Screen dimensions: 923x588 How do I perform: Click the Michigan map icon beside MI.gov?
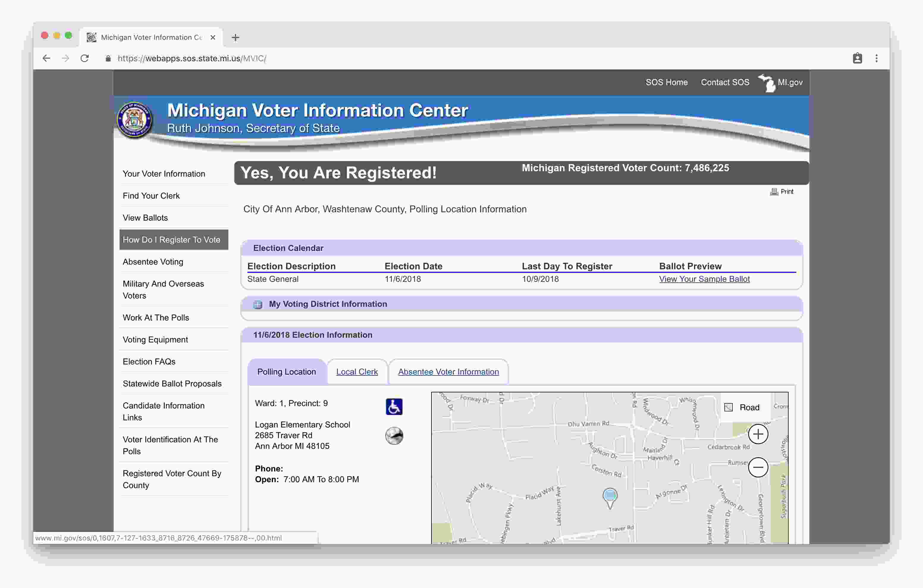pos(766,83)
